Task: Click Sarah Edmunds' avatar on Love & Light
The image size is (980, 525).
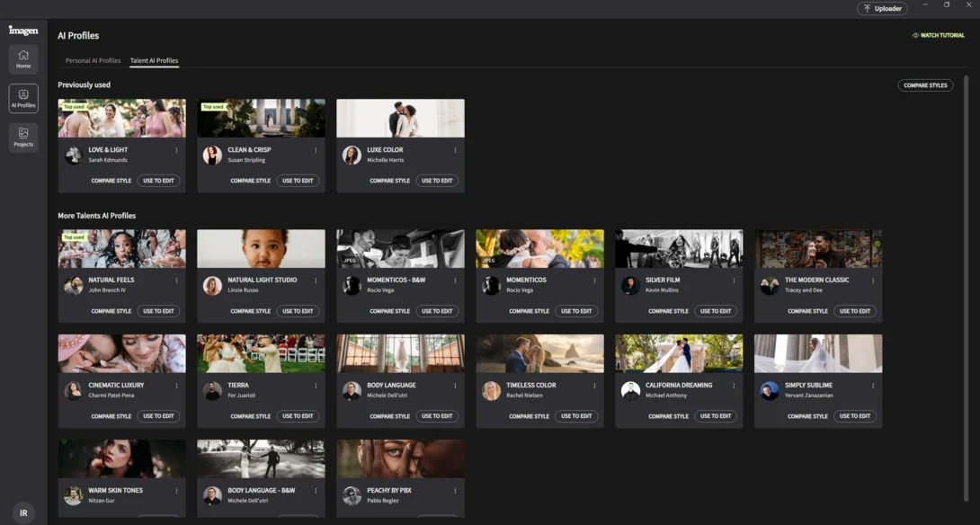Action: pos(73,155)
